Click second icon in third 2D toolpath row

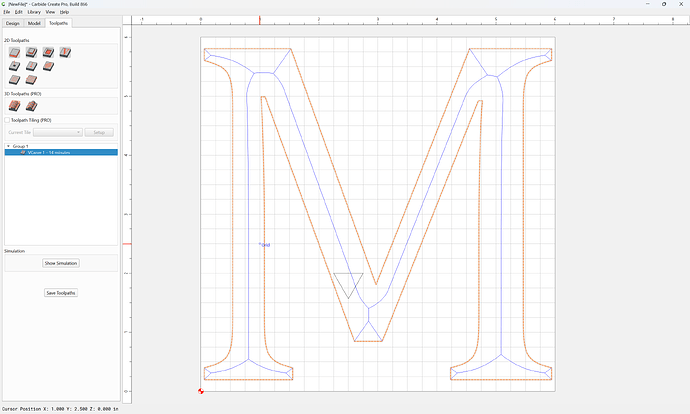tap(31, 80)
